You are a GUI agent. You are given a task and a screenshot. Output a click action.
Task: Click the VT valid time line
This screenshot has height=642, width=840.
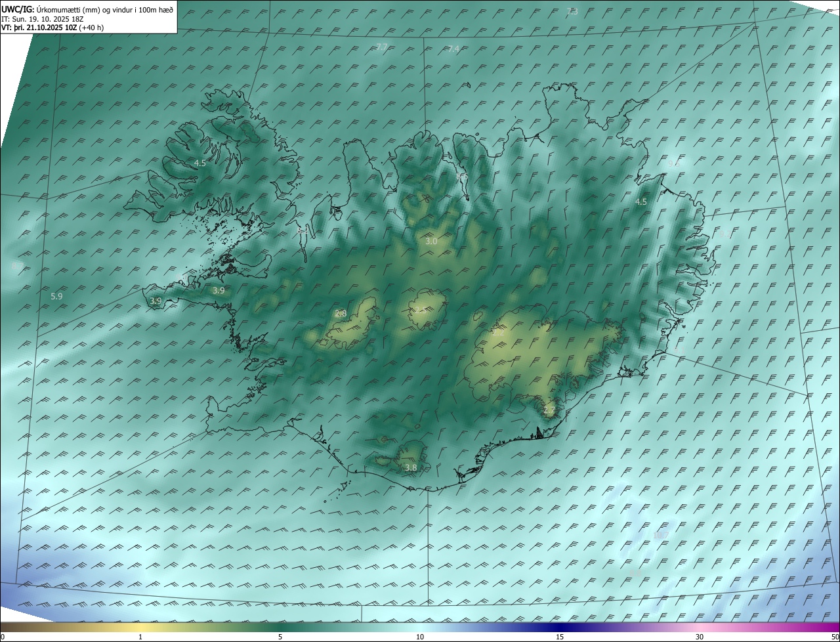52,28
